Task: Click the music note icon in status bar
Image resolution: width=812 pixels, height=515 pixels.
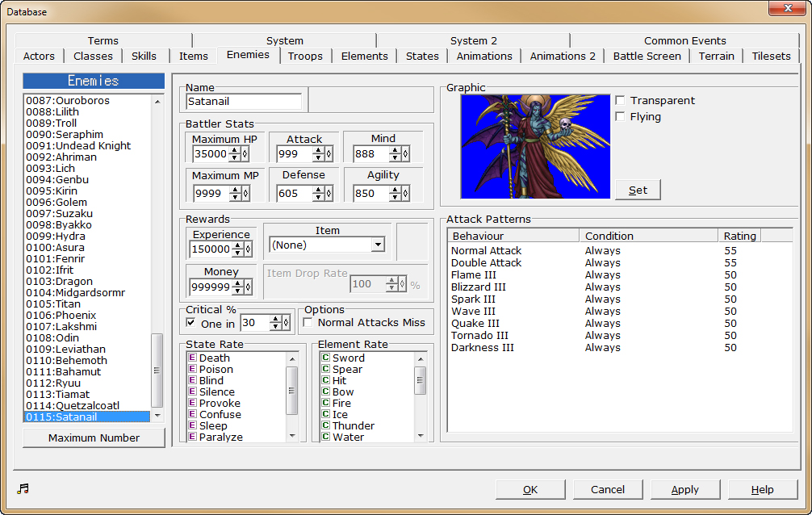Action: click(22, 488)
